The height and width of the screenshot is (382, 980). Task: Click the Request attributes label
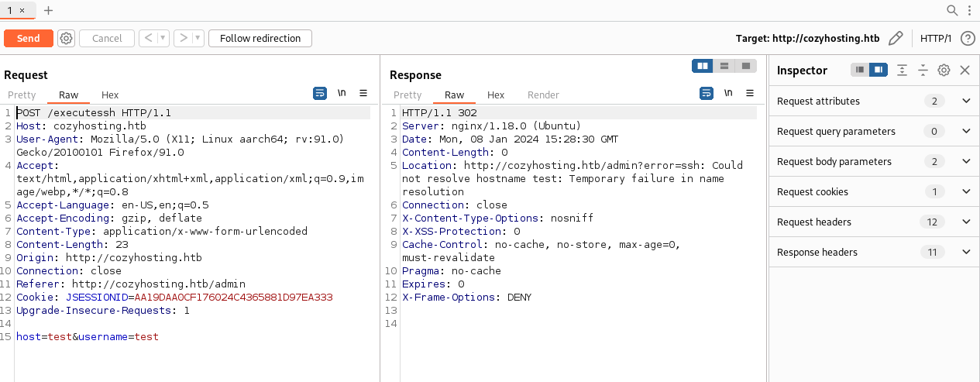coord(818,101)
